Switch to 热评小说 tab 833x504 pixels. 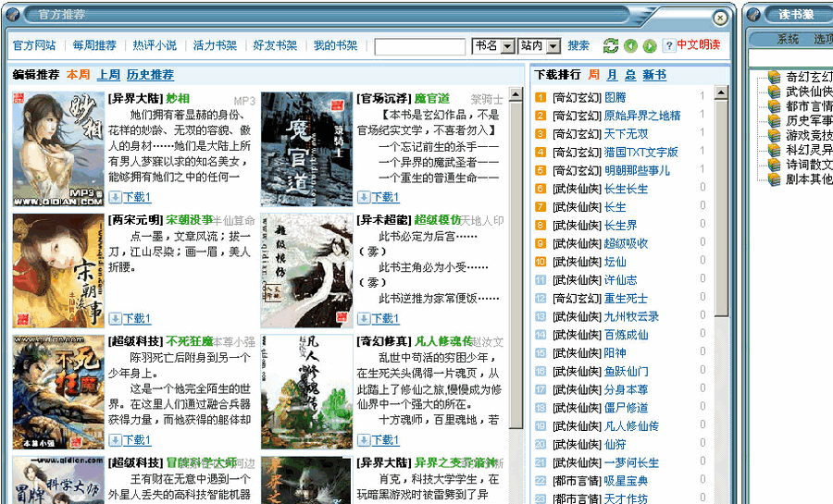click(x=155, y=45)
